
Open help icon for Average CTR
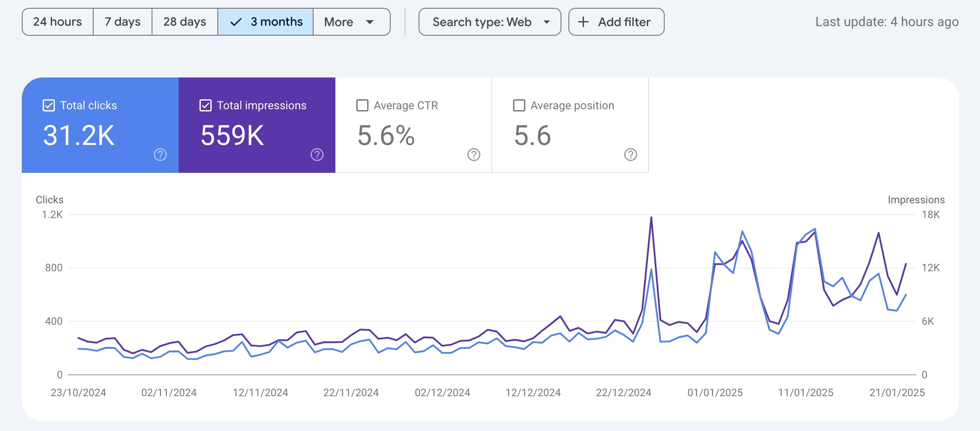tap(474, 155)
